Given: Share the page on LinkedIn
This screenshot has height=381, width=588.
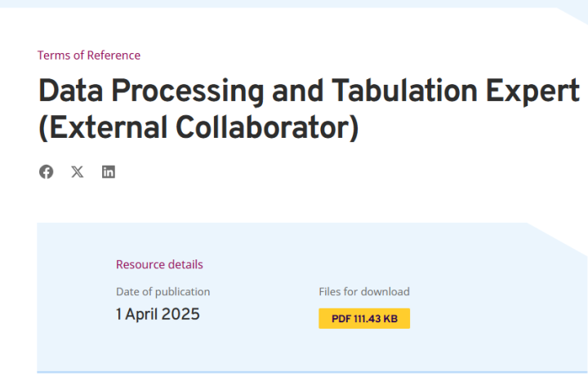Looking at the screenshot, I should (109, 172).
